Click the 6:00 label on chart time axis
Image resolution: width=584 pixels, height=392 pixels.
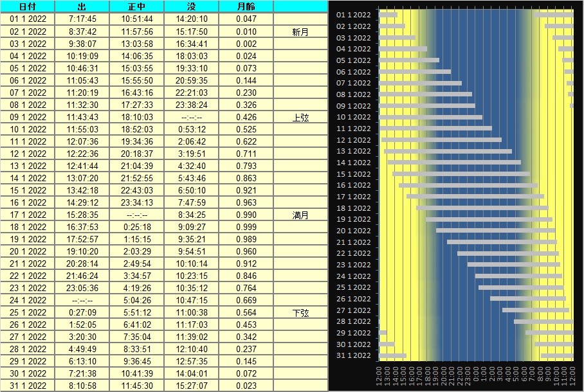[524, 375]
